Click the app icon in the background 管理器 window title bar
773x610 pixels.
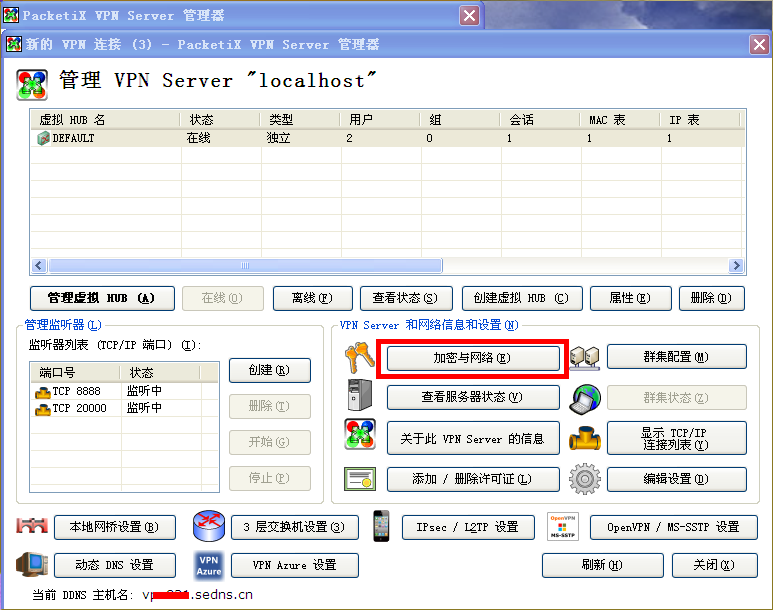click(11, 15)
